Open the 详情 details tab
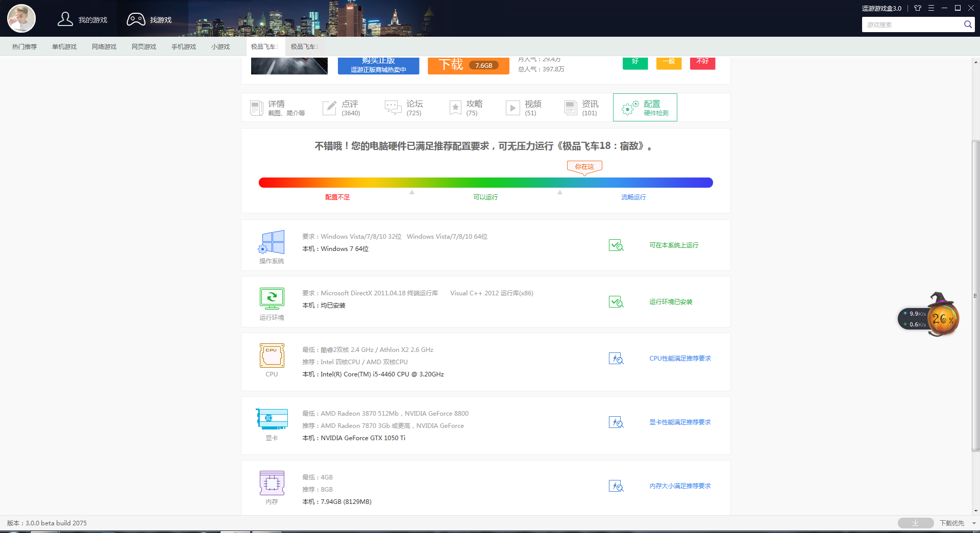Image resolution: width=980 pixels, height=533 pixels. 278,108
